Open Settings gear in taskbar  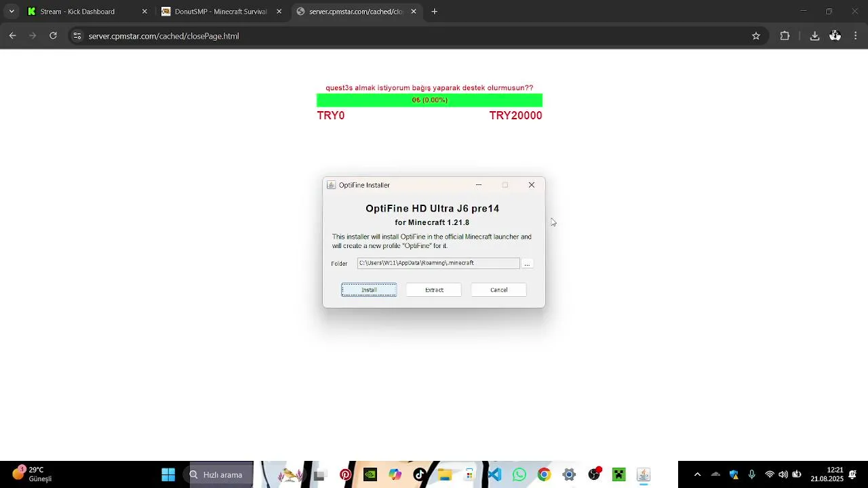coord(569,474)
